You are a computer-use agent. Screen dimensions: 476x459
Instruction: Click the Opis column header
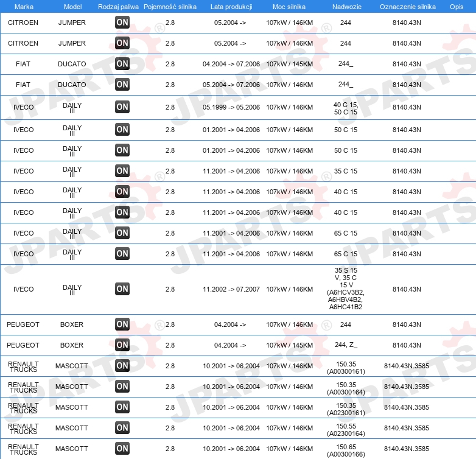(457, 7)
